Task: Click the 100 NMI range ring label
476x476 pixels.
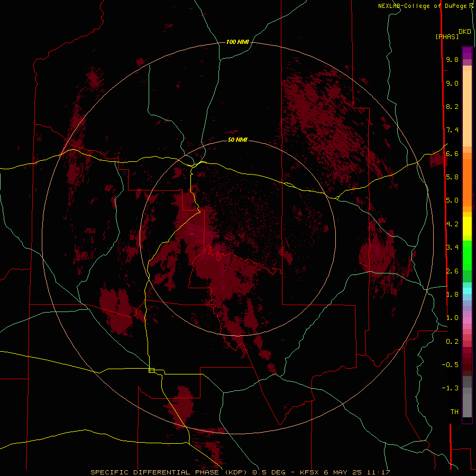Action: coord(237,42)
